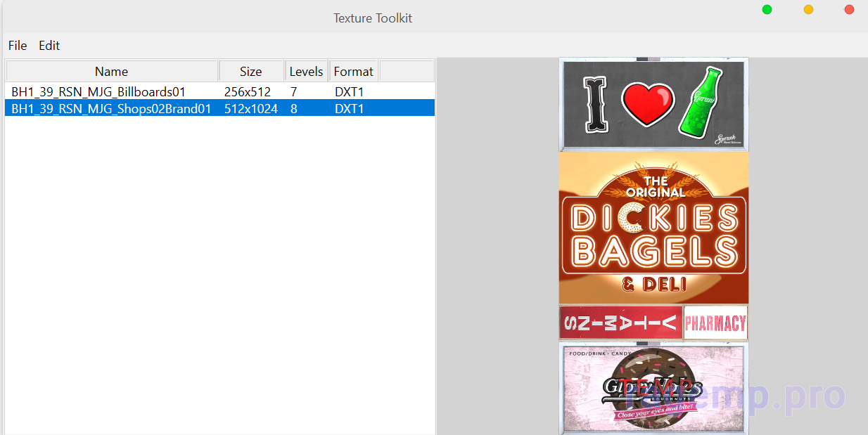Click the Format column header
Viewport: 868px width, 435px height.
coord(353,72)
